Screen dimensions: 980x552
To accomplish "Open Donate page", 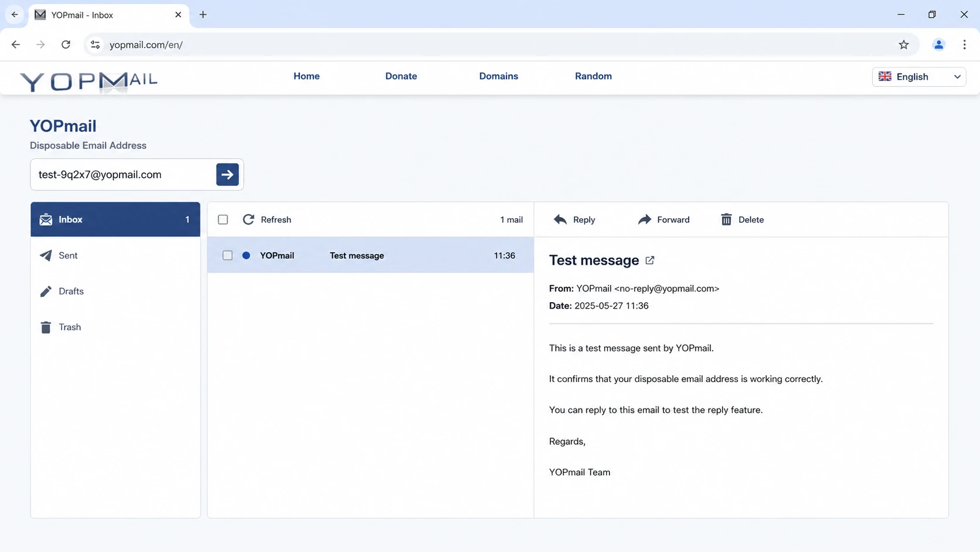I will [401, 76].
